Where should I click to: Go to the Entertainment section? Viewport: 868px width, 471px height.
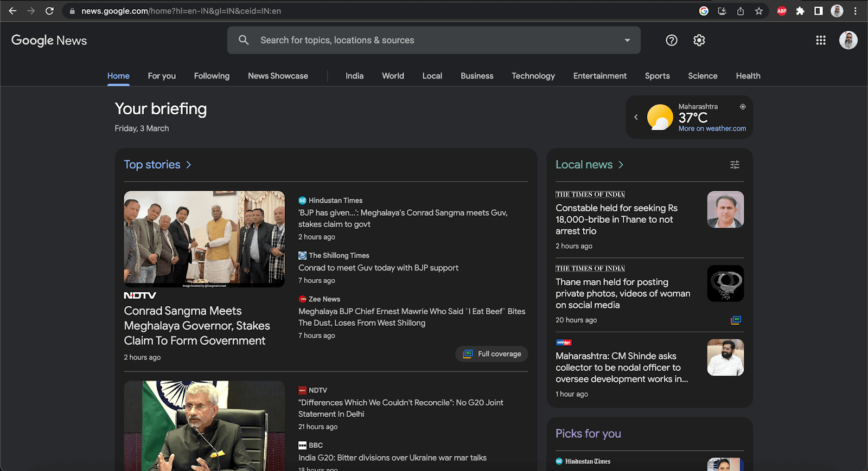600,76
